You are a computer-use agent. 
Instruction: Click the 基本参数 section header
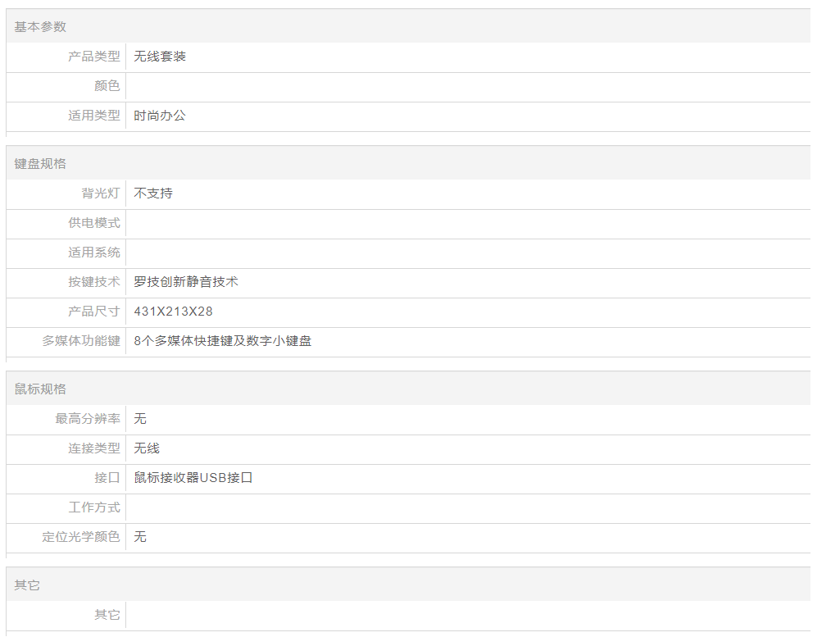tap(40, 27)
